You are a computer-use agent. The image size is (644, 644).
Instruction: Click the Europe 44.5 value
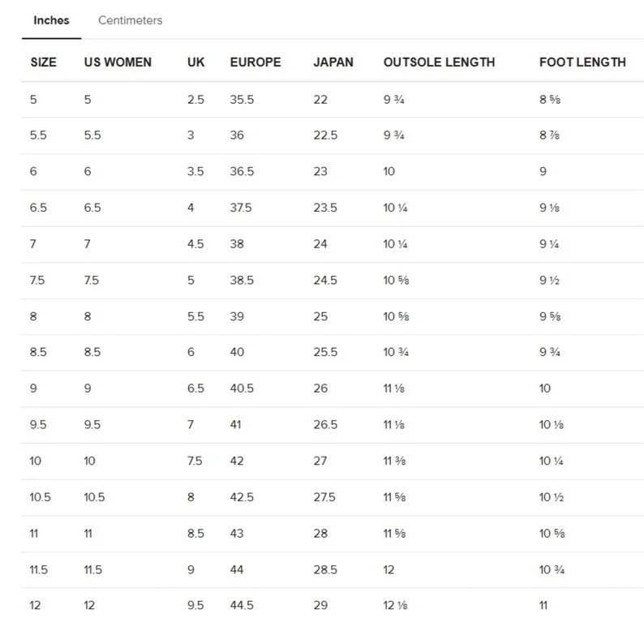[x=242, y=605]
